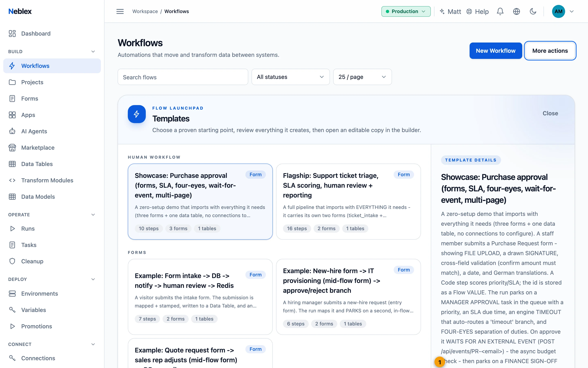The width and height of the screenshot is (588, 368).
Task: Open Environments page
Action: (52, 294)
